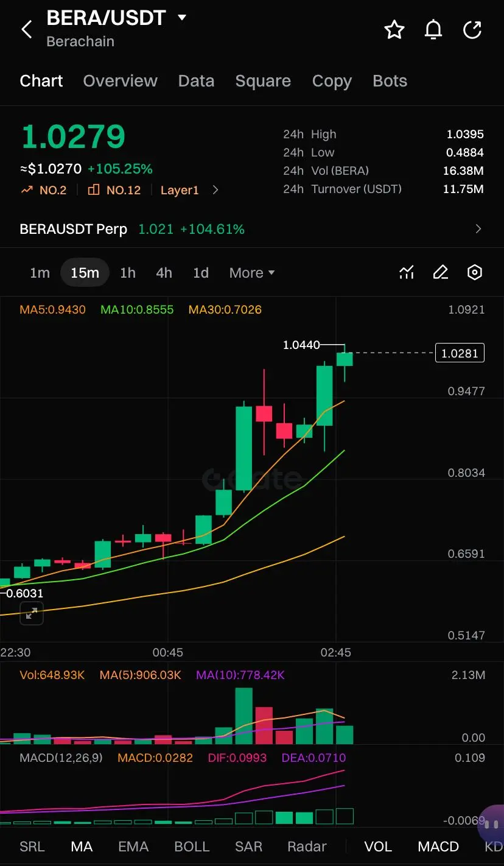Expand chart to fullscreen icon
Image resolution: width=504 pixels, height=866 pixels.
coord(32,613)
